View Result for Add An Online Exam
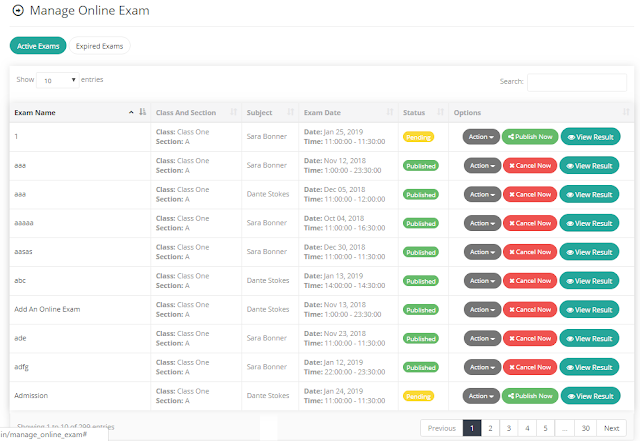This screenshot has width=640, height=441. [589, 310]
